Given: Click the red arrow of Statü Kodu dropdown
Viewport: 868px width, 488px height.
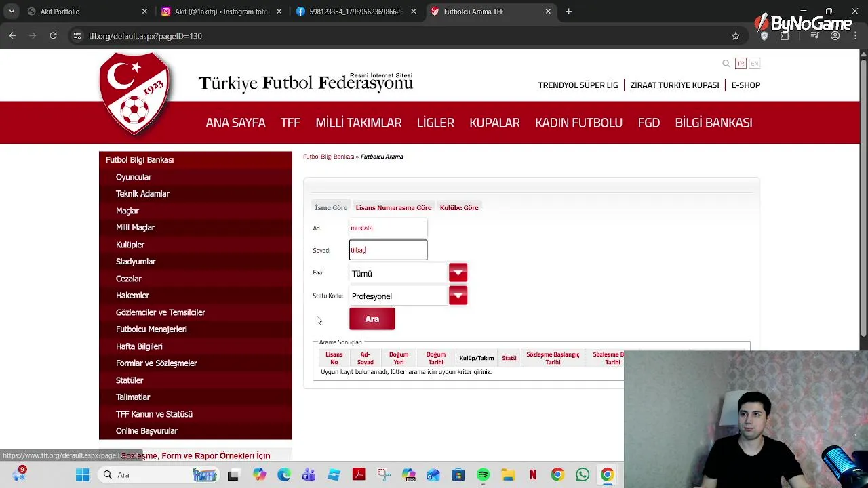Looking at the screenshot, I should 458,296.
